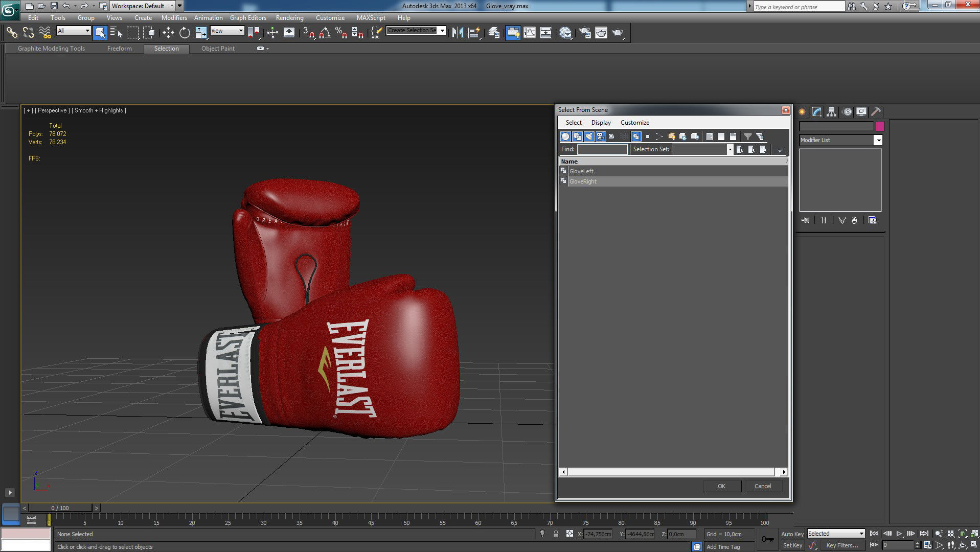The width and height of the screenshot is (980, 552).
Task: Toggle the selection lock padlock icon
Action: click(x=556, y=534)
